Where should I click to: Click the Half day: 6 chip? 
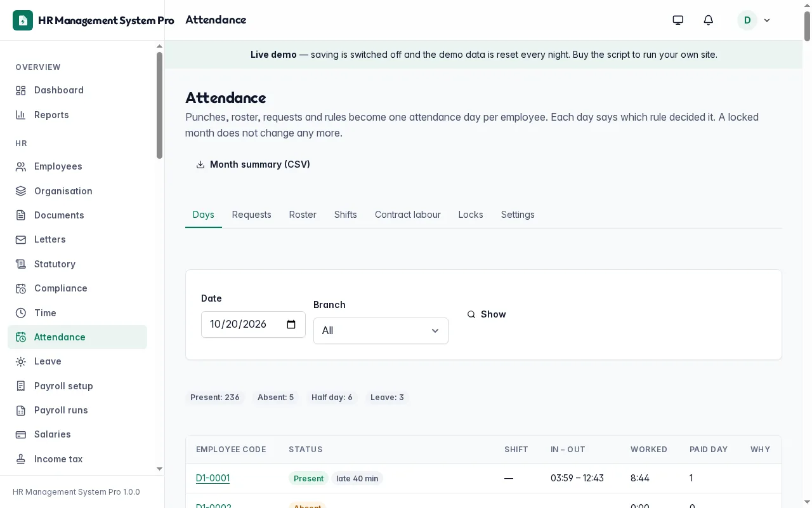(332, 398)
